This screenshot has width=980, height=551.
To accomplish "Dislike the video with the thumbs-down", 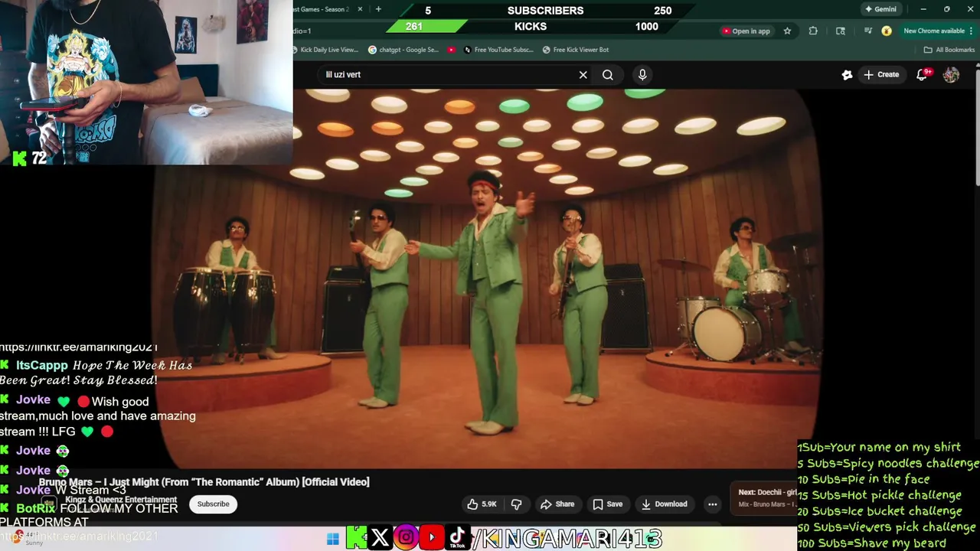I will (x=516, y=504).
